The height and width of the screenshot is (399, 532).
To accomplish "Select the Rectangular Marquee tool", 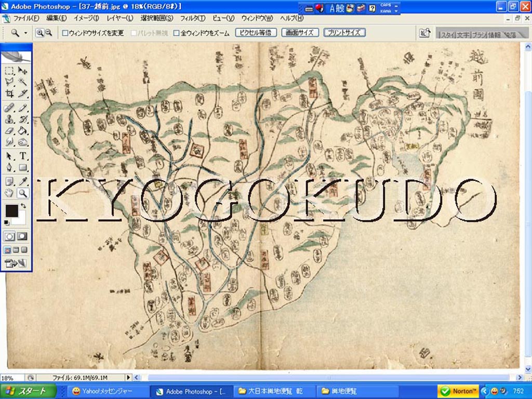I will point(9,70).
